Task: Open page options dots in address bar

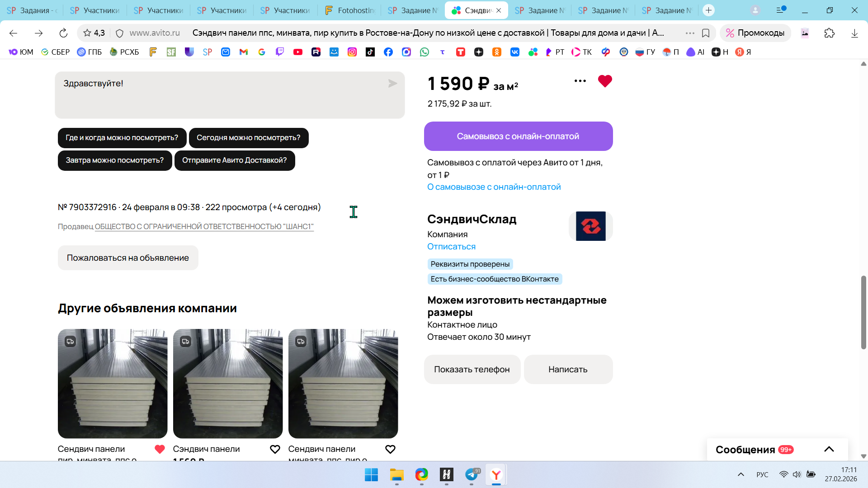Action: coord(689,33)
